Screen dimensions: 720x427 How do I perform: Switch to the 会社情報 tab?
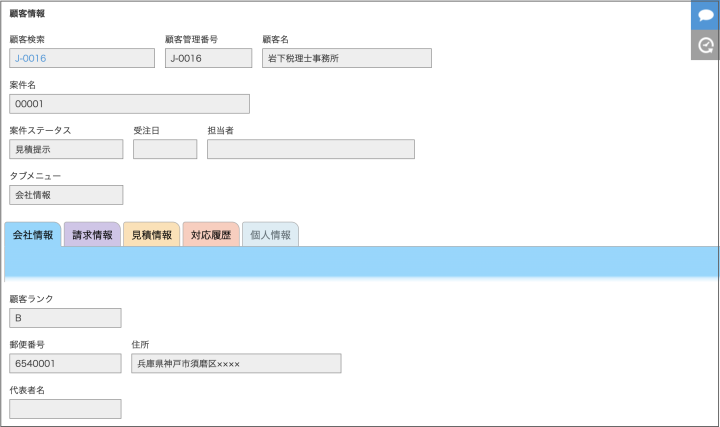click(x=33, y=235)
